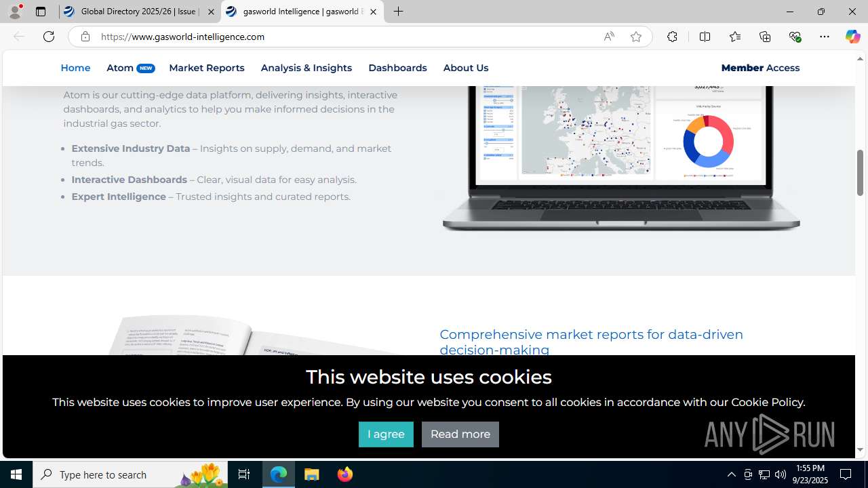Click the Member Access link

tap(760, 68)
